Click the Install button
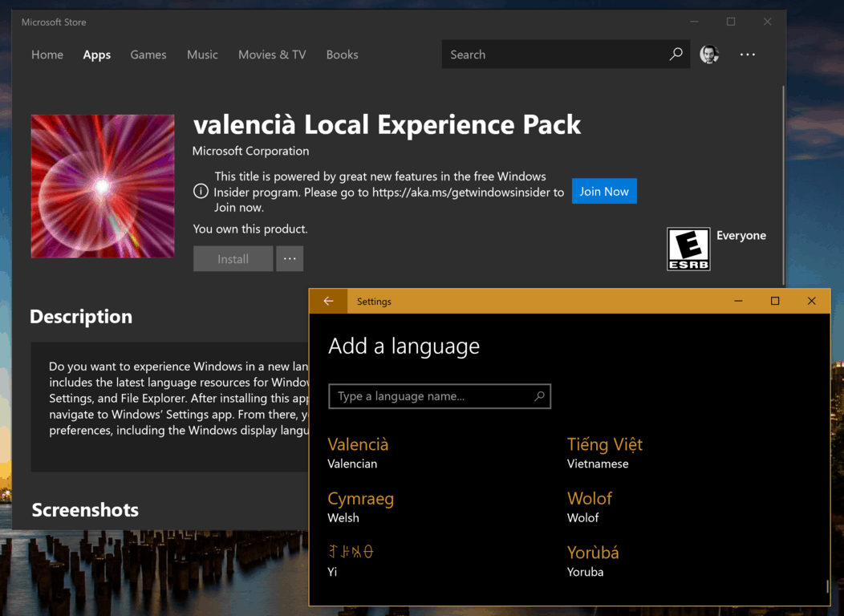The image size is (844, 616). tap(233, 259)
